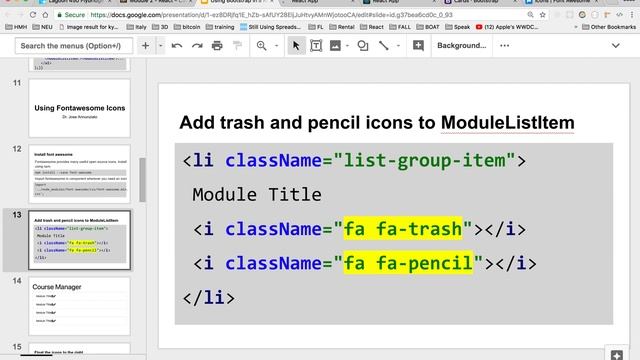Go forward in the browser

tap(20, 15)
